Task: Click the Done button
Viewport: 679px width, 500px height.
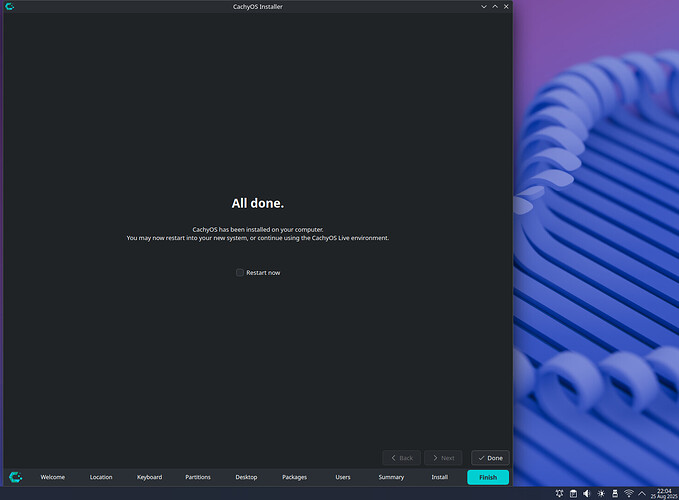Action: [x=490, y=458]
